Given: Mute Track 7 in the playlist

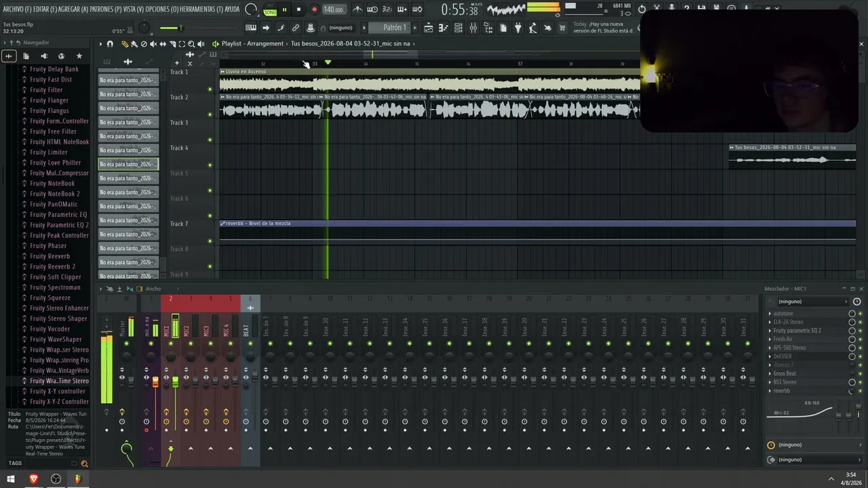Looking at the screenshot, I should [210, 241].
